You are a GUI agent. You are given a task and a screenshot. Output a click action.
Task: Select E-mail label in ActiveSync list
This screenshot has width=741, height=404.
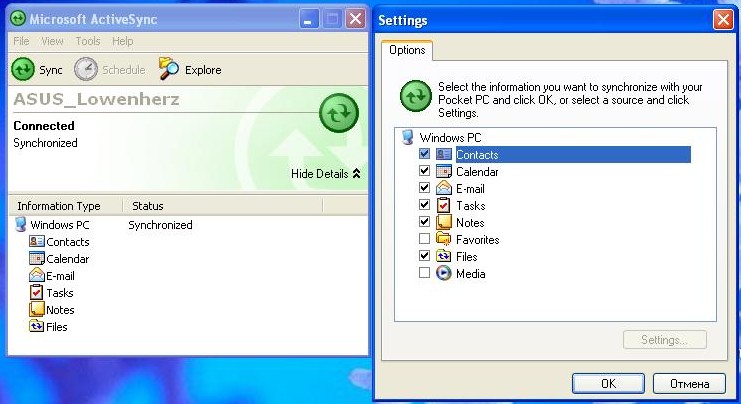(x=60, y=276)
